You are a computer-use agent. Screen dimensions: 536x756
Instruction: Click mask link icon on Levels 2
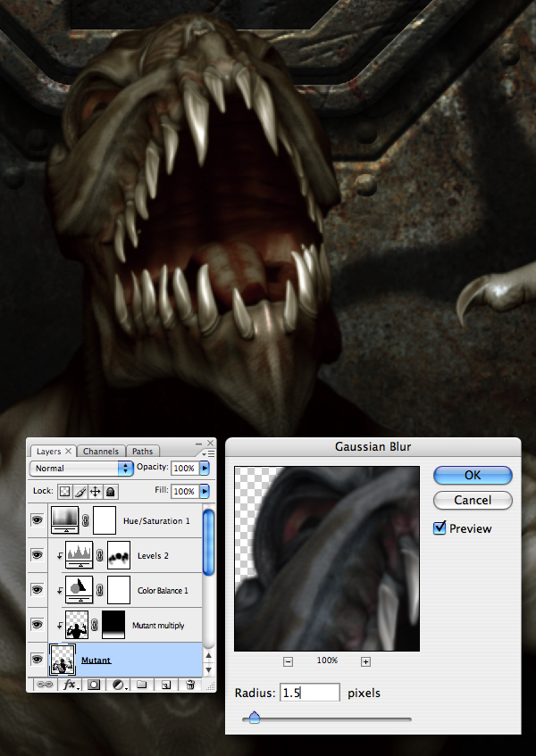coord(100,555)
